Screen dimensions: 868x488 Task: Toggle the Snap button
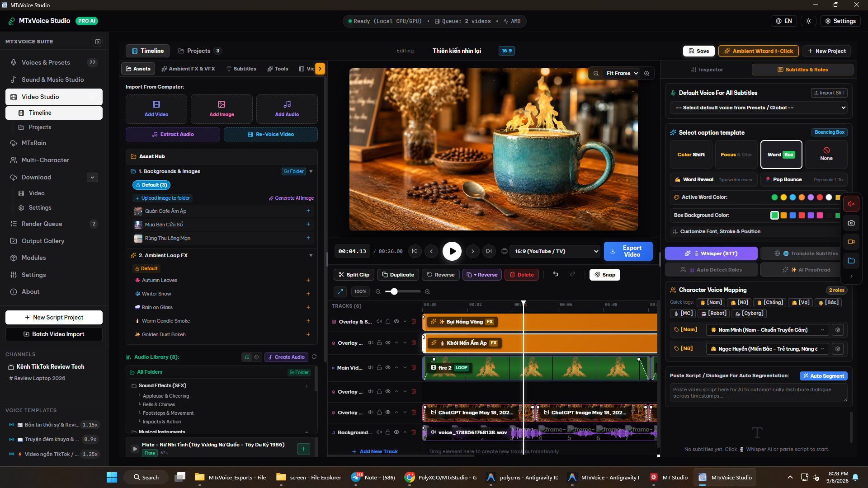604,275
